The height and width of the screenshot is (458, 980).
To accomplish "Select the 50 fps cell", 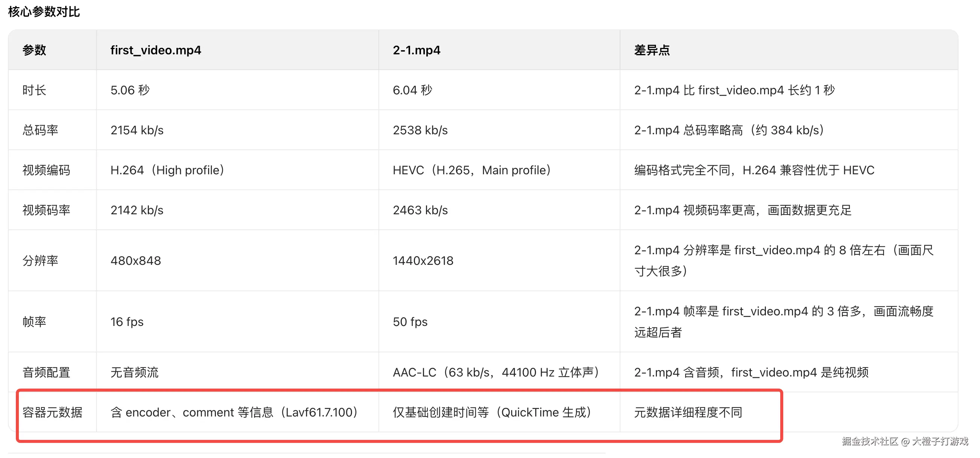I will point(410,322).
